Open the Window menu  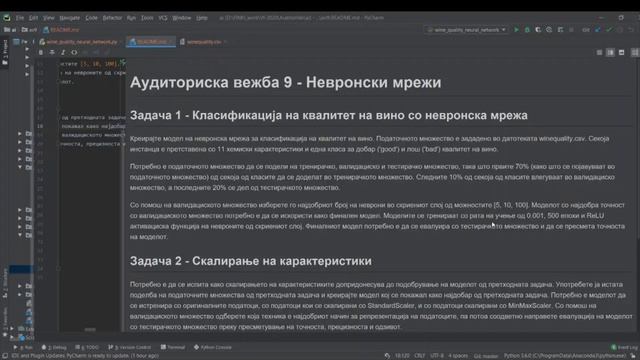point(182,18)
